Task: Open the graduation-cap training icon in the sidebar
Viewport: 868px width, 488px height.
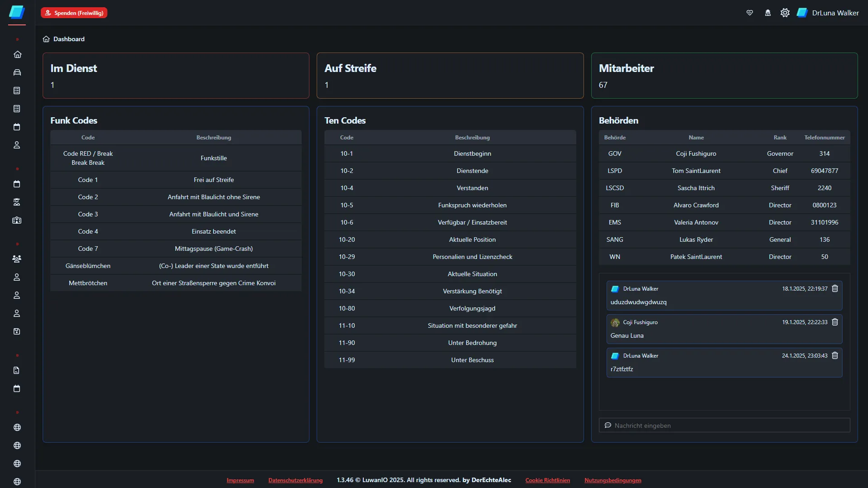Action: pyautogui.click(x=17, y=202)
